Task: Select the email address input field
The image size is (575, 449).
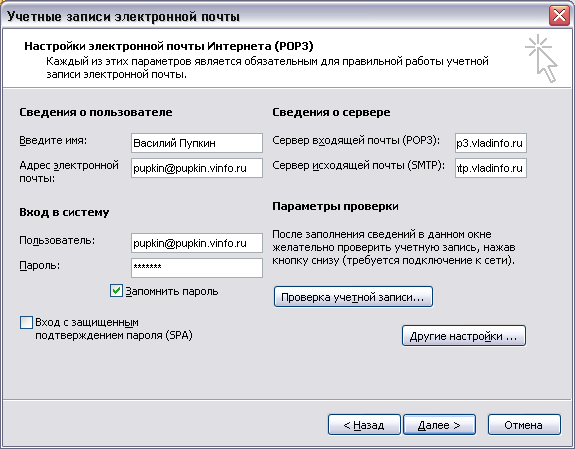Action: point(197,168)
